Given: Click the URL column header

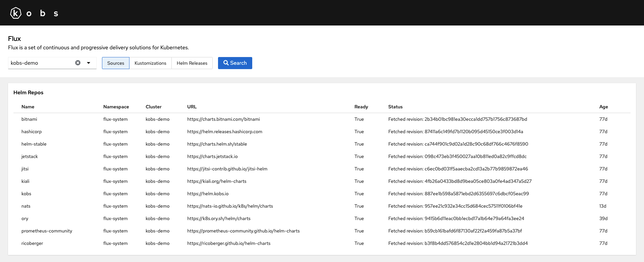Looking at the screenshot, I should 192,107.
